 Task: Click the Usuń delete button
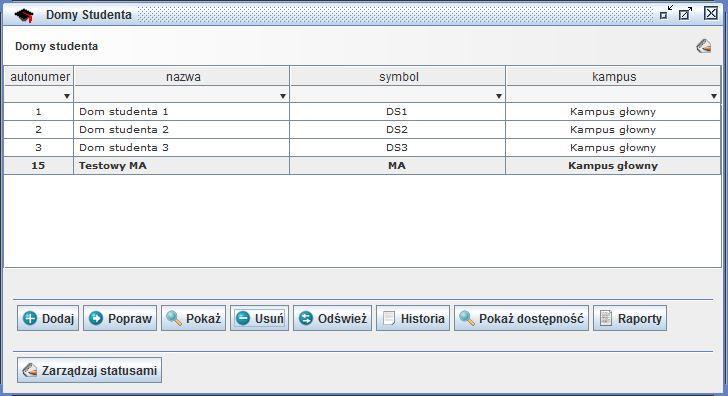(x=260, y=318)
